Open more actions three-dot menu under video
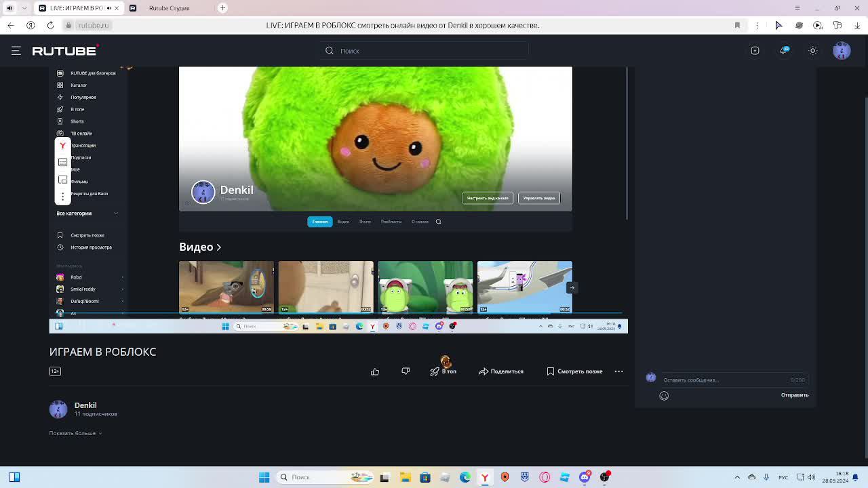 click(618, 371)
